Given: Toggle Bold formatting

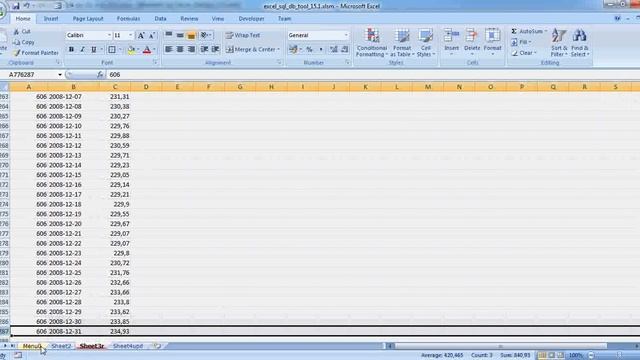Looking at the screenshot, I should (71, 49).
